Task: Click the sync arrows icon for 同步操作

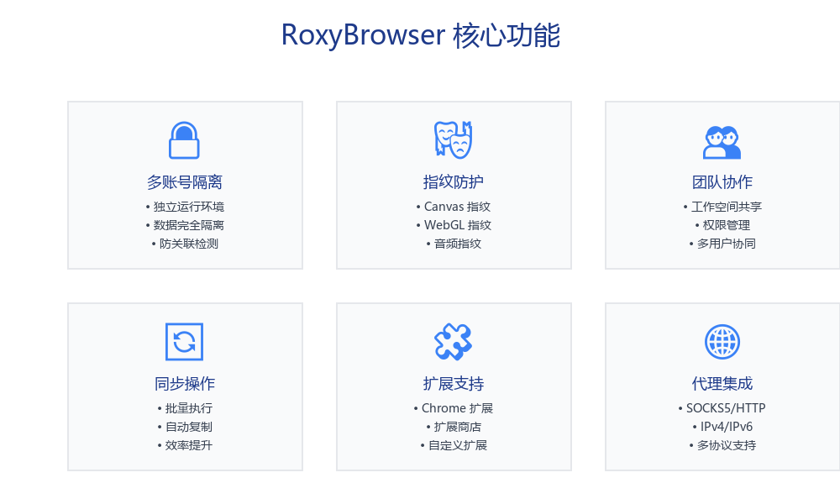Action: [x=184, y=342]
